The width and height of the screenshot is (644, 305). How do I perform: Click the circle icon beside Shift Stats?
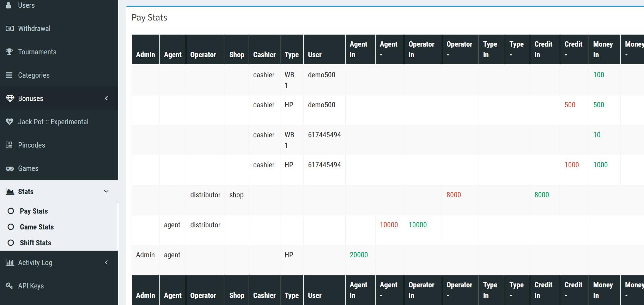pyautogui.click(x=11, y=243)
